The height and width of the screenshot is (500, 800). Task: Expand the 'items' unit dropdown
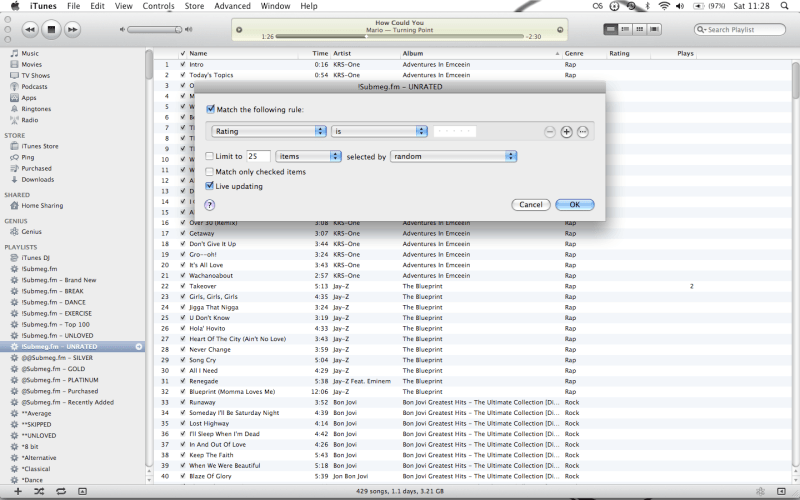309,156
